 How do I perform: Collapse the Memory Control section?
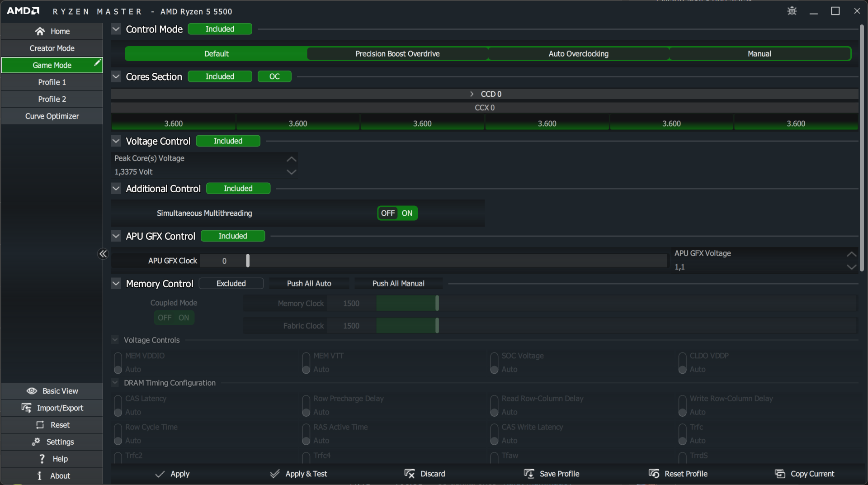116,284
